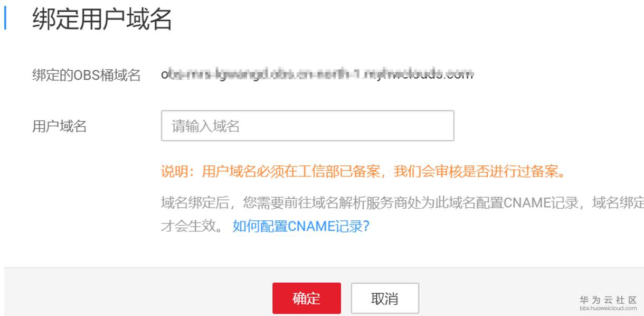The image size is (644, 316).
Task: Click the blurred OBS bucket domain value
Action: [317, 74]
